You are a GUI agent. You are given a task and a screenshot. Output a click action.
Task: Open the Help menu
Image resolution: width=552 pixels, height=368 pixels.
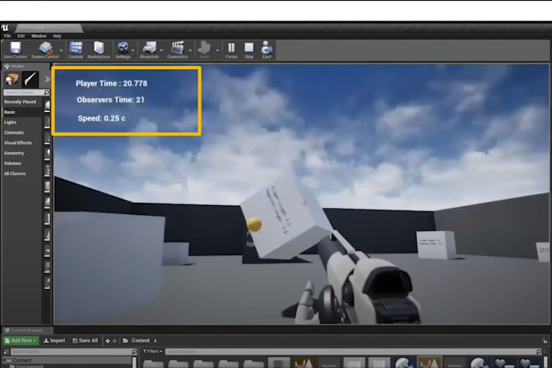pos(57,36)
